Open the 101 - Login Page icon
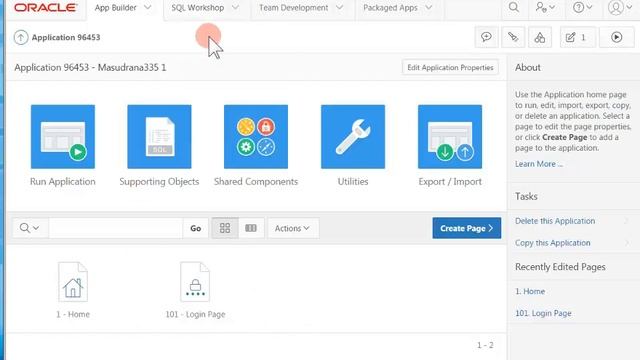 tap(195, 282)
